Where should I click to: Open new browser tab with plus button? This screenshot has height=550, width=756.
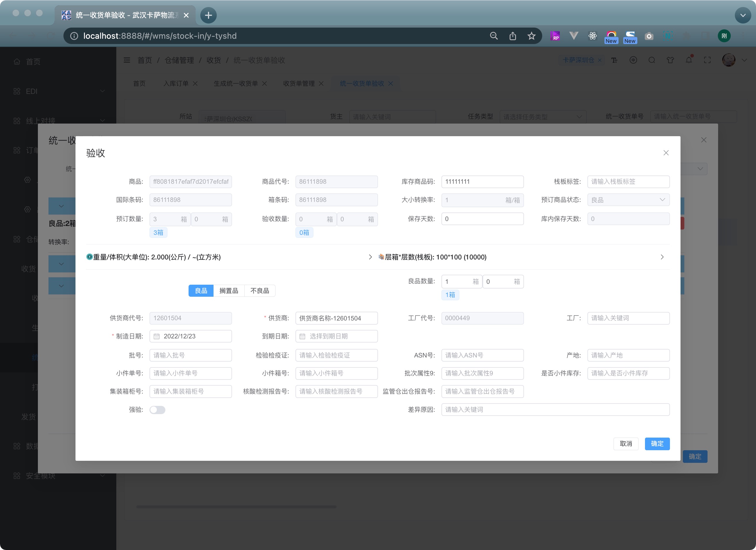click(208, 15)
